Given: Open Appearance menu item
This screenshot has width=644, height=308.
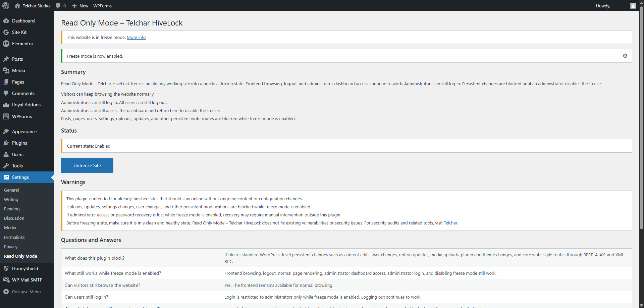Looking at the screenshot, I should (x=27, y=132).
